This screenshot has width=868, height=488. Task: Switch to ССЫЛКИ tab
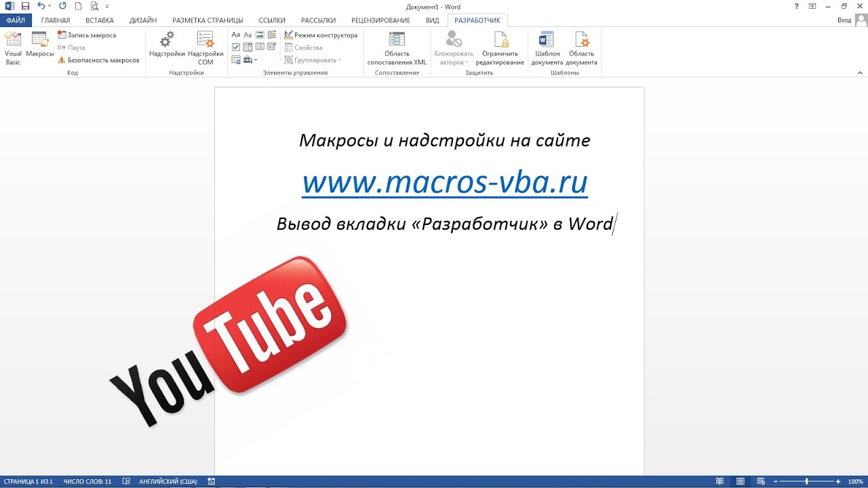tap(272, 20)
